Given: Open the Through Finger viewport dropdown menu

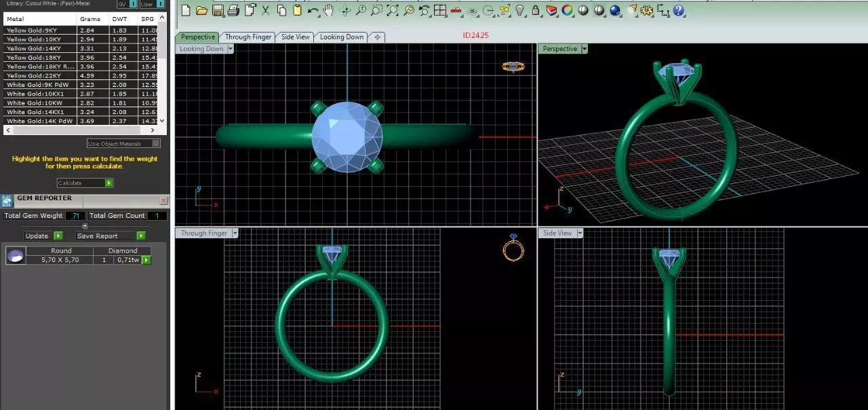Looking at the screenshot, I should [235, 233].
